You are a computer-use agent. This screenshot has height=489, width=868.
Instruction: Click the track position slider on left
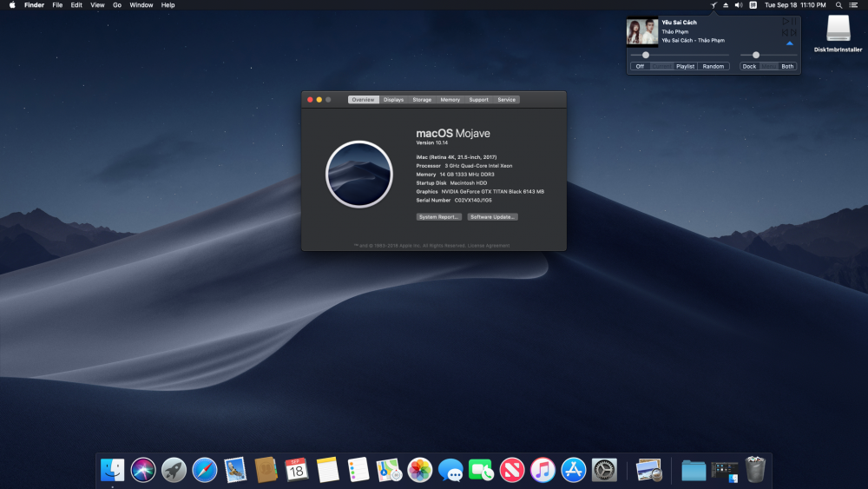(x=680, y=55)
